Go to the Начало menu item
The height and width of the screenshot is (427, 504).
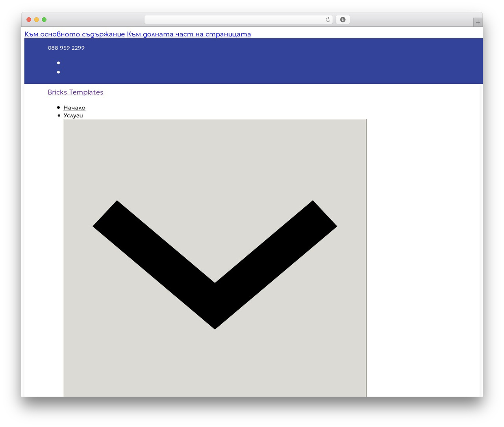74,108
